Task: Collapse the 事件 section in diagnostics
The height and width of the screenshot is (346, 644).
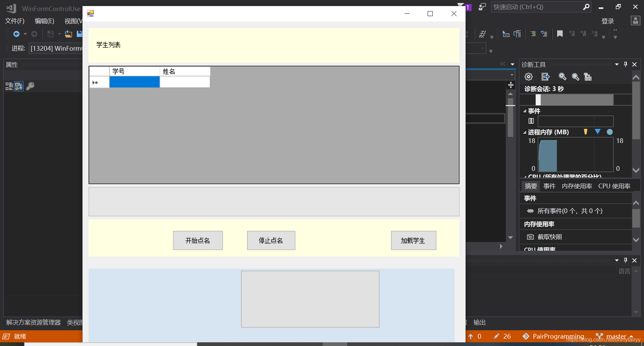Action: click(524, 111)
